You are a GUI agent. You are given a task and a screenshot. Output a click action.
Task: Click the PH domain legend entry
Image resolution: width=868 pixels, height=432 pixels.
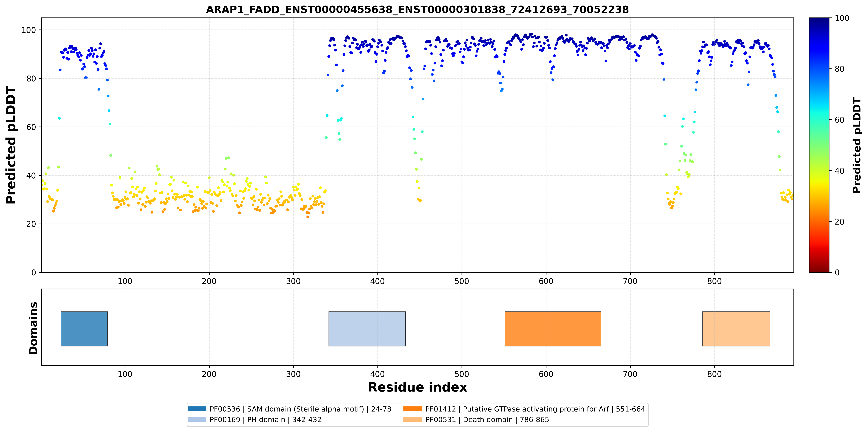point(265,420)
